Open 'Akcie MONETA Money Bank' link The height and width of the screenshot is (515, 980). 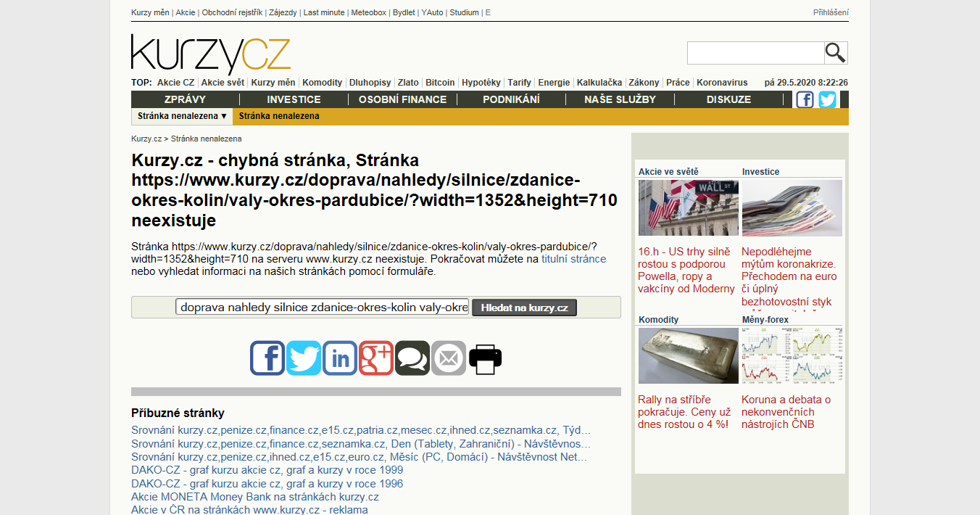(x=255, y=497)
